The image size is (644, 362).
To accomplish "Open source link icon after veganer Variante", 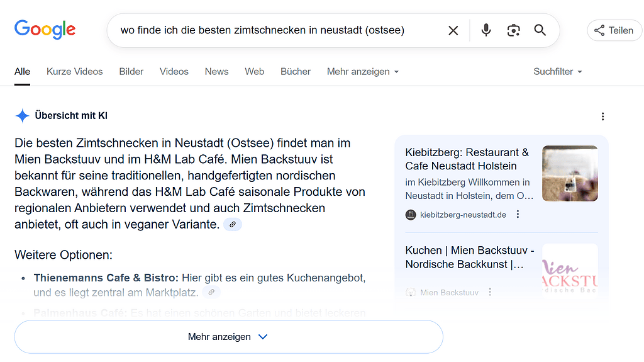I will pyautogui.click(x=233, y=225).
